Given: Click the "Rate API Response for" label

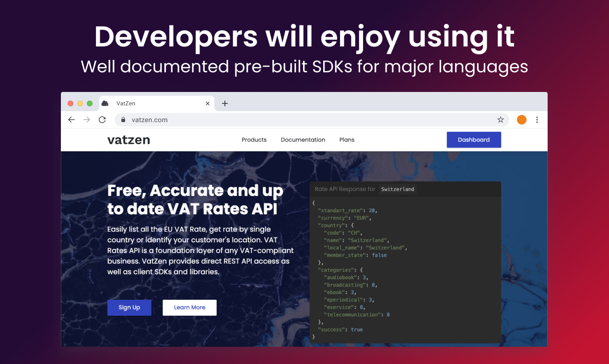Looking at the screenshot, I should (x=345, y=189).
